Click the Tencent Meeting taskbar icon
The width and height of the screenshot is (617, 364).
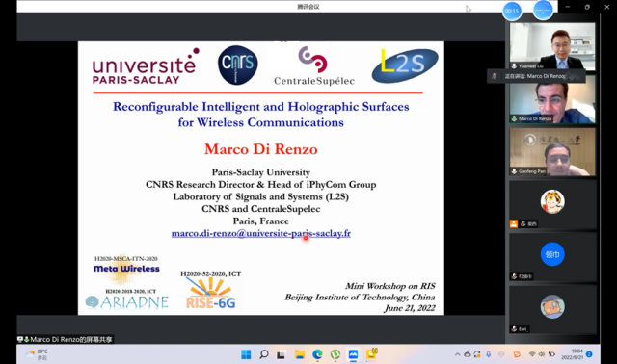[x=353, y=354]
